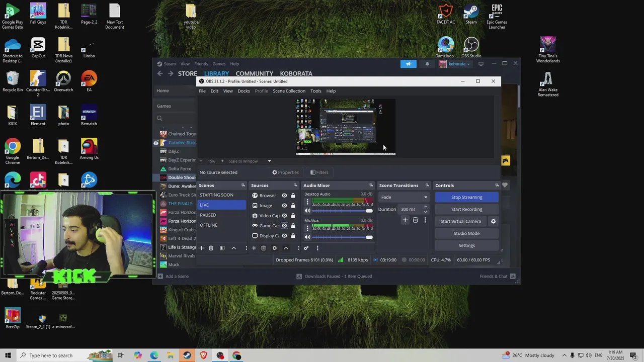Toggle visibility of Video Capture source
Viewport: 644px width, 362px height.
tap(284, 216)
